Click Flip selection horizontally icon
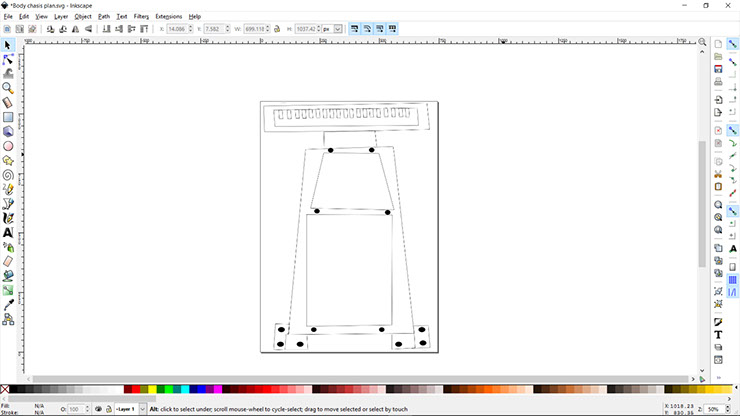 (76, 29)
